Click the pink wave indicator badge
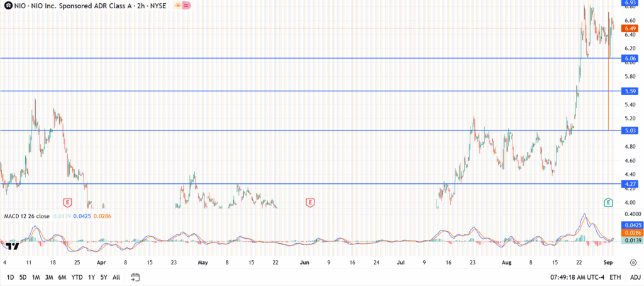This screenshot has height=286, width=644. coord(186,5)
